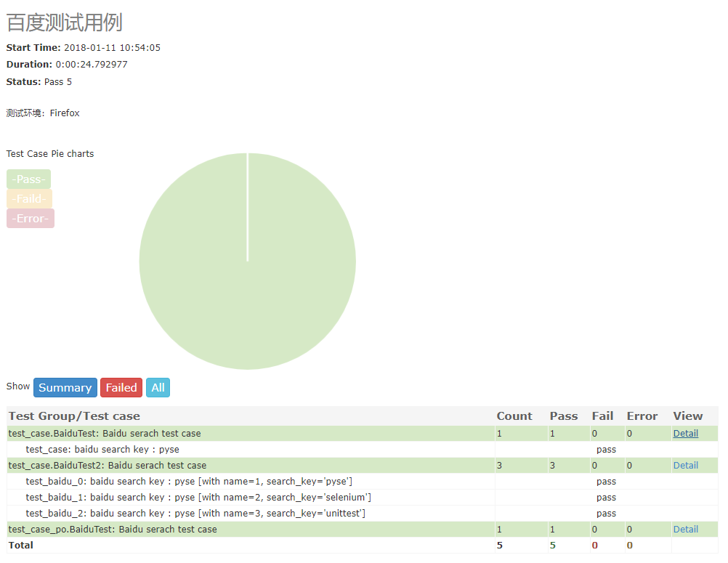Viewport: 728px width, 563px height.
Task: Show only Failed test cases
Action: (121, 387)
